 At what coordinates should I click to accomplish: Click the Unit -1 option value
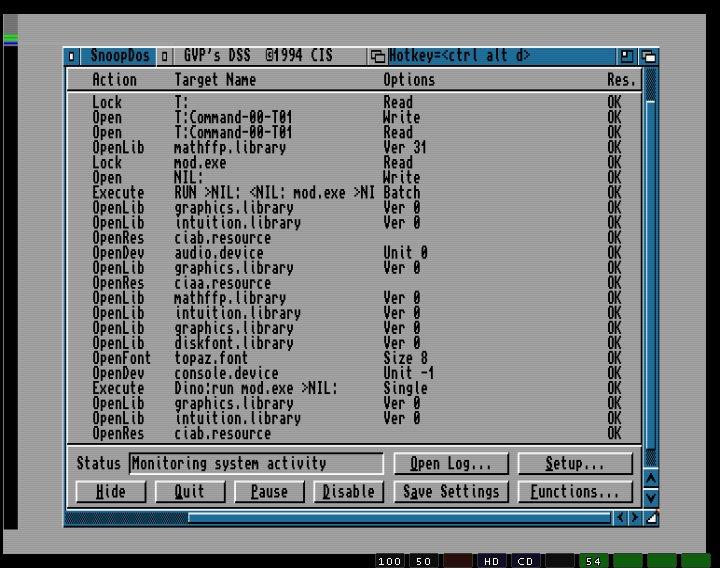point(409,373)
